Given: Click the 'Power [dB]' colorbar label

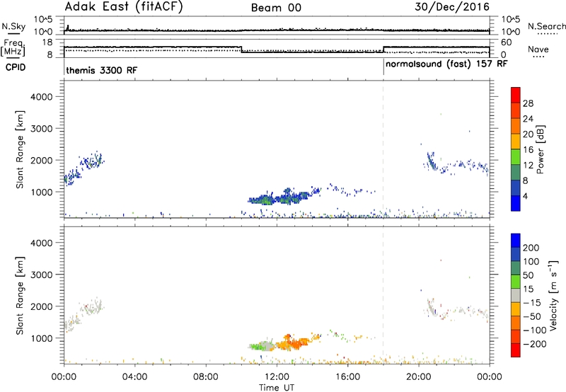Looking at the screenshot, I should point(541,149).
